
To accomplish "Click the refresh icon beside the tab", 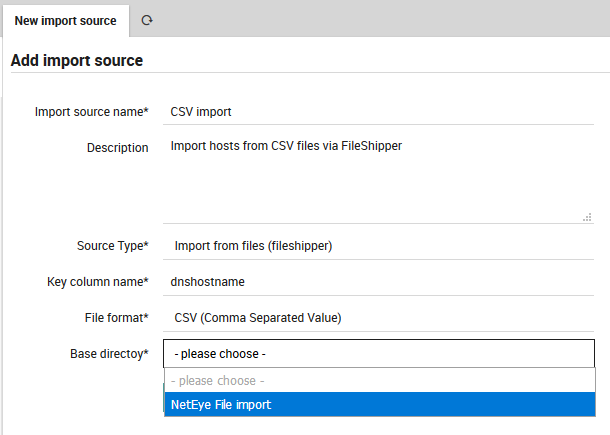I will [x=147, y=20].
